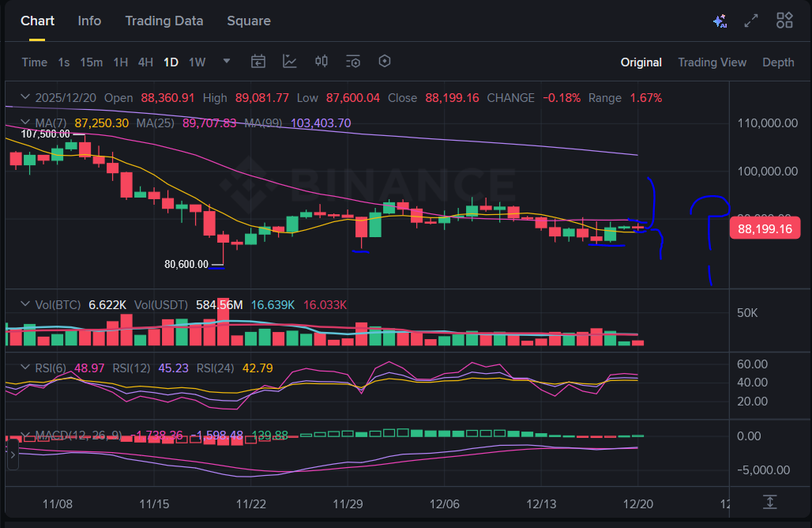Select the 1H time interval

click(x=121, y=62)
